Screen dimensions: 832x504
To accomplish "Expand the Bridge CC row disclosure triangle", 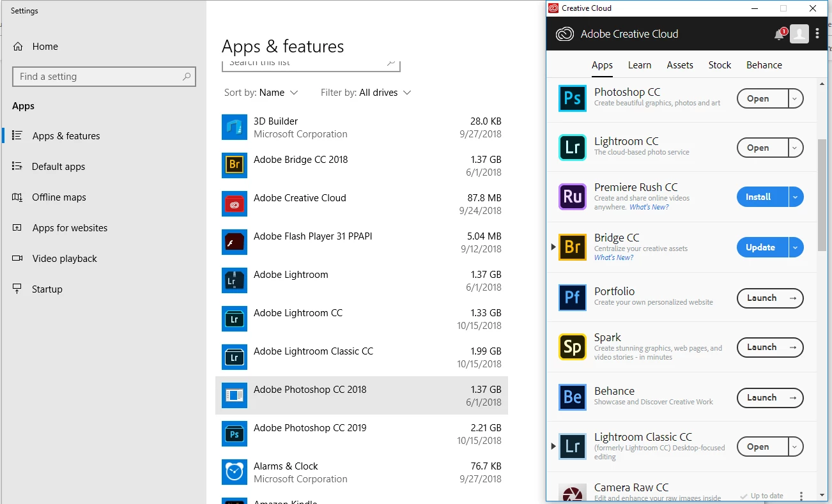I will 553,247.
